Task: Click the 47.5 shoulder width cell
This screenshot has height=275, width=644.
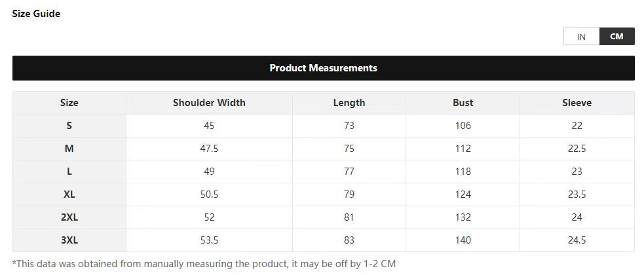Action: point(209,149)
